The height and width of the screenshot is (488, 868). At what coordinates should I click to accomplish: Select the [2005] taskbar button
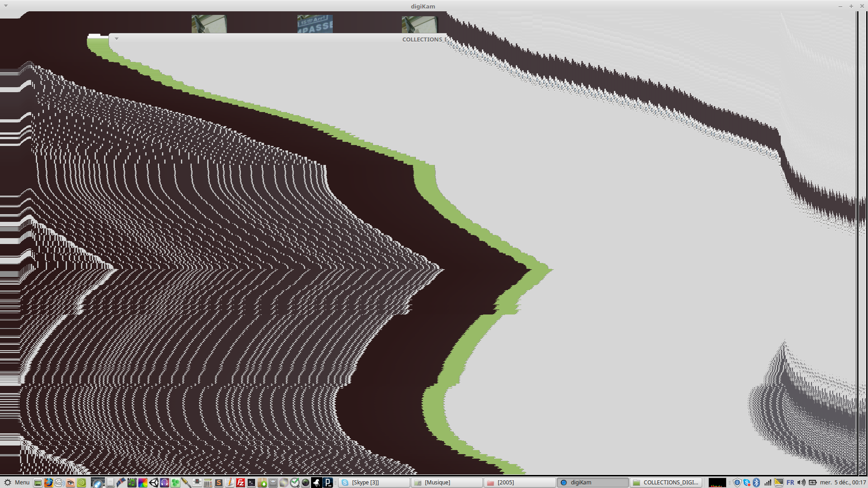click(519, 483)
